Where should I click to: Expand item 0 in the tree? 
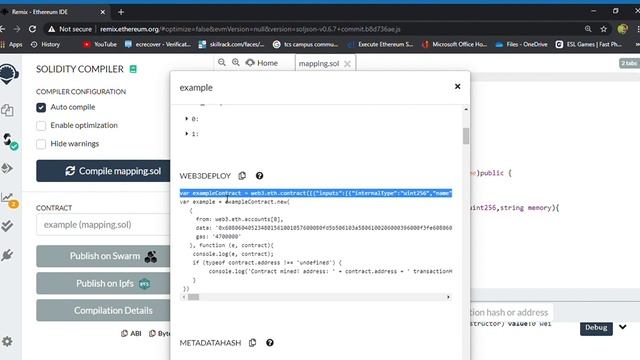click(x=187, y=119)
